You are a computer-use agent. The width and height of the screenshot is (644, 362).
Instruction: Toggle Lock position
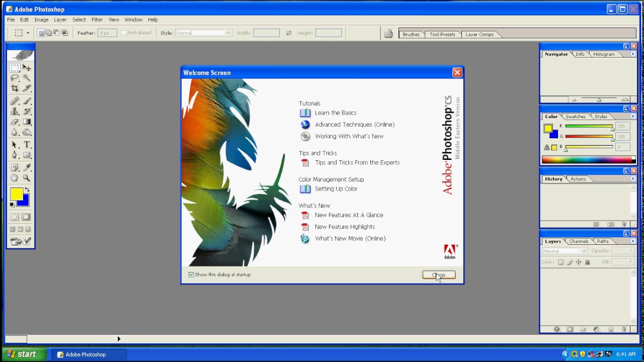578,262
